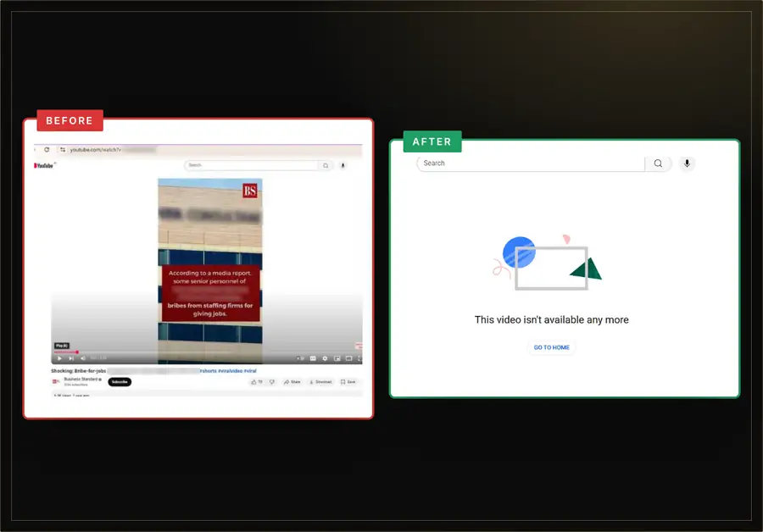This screenshot has height=532, width=763.
Task: Click the After panel Search field
Action: pyautogui.click(x=531, y=163)
